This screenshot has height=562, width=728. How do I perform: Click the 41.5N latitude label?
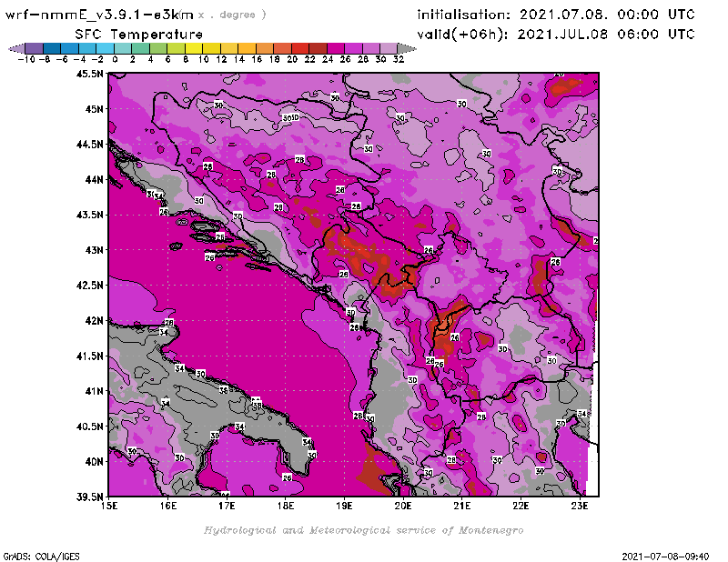click(x=89, y=356)
